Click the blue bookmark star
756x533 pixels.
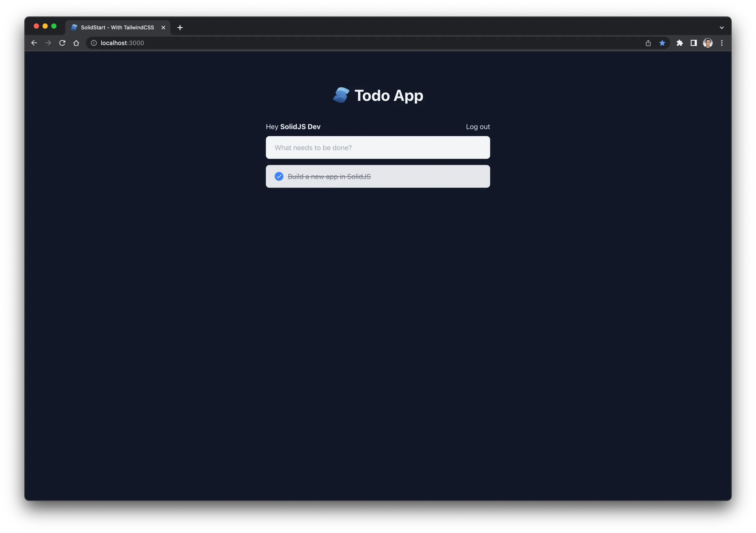[x=662, y=43]
